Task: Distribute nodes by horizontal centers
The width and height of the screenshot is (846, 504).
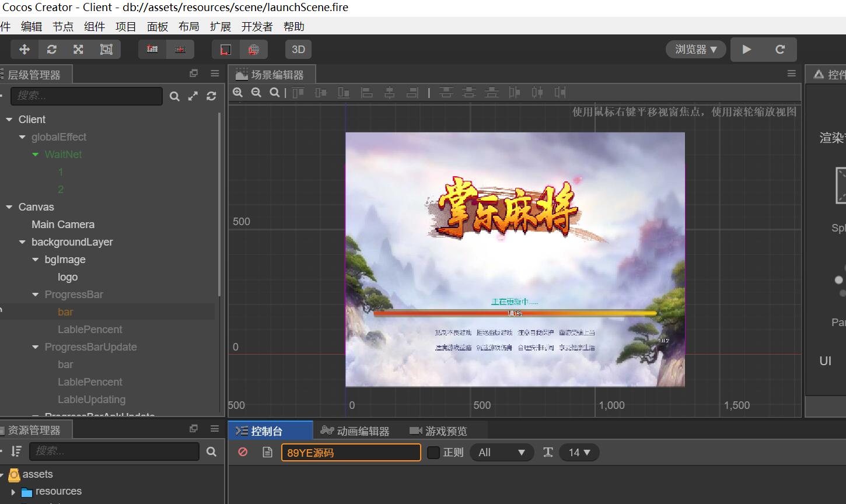Action: (537, 92)
